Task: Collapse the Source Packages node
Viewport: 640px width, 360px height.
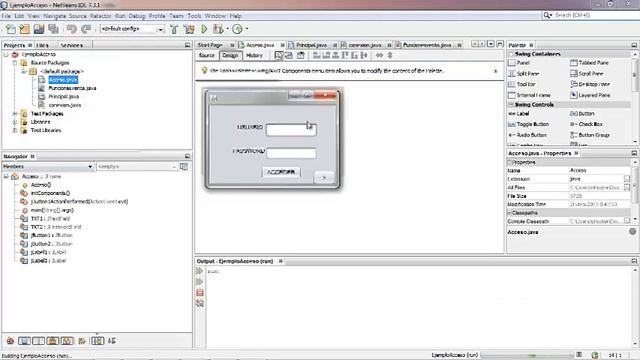Action: 15,63
